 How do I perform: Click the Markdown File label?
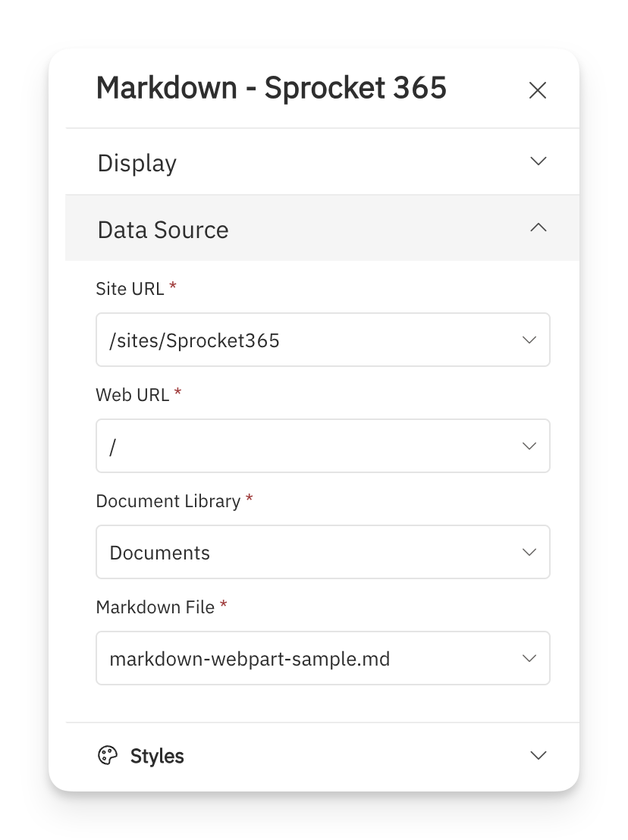[x=155, y=607]
